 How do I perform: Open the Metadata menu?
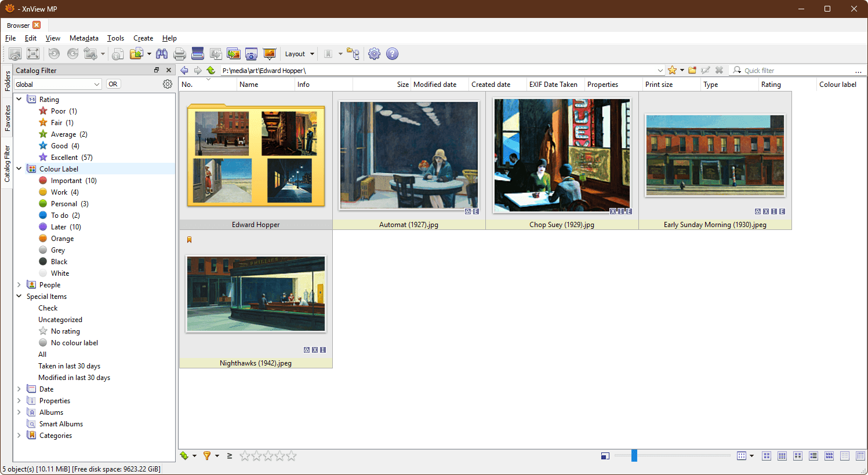(83, 38)
